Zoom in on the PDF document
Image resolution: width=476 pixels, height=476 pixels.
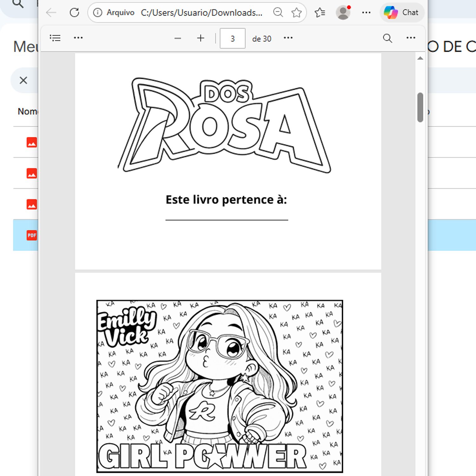pyautogui.click(x=200, y=38)
